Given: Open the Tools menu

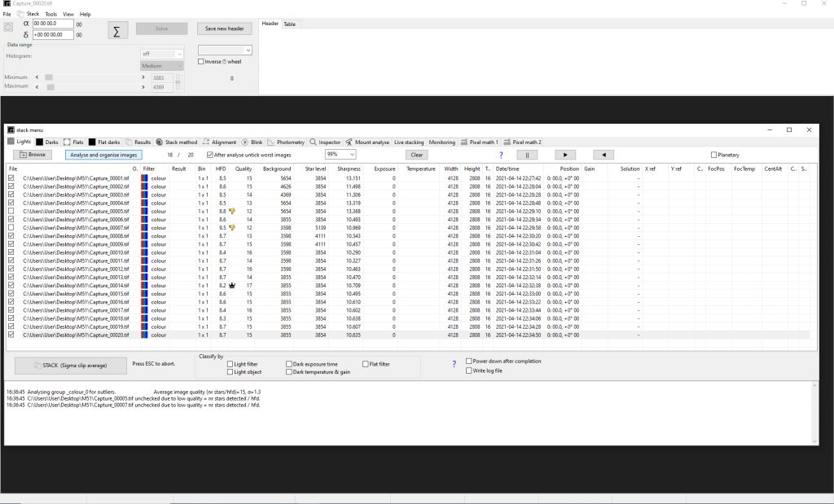Looking at the screenshot, I should (50, 15).
